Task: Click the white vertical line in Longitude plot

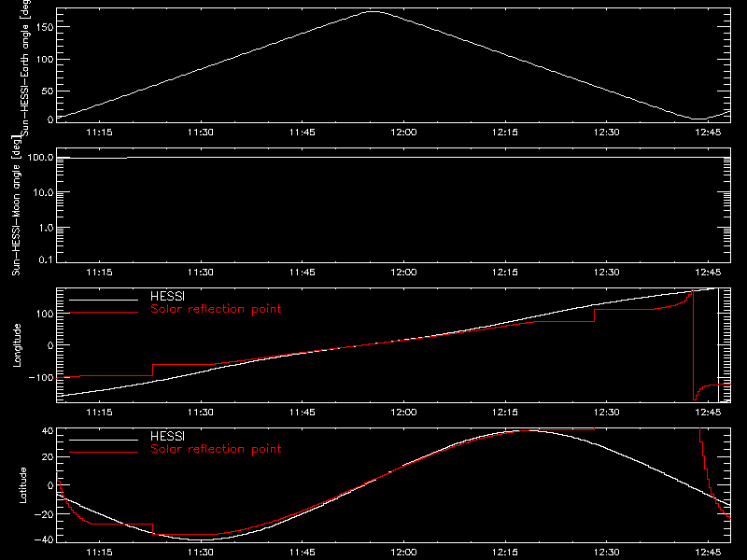Action: (718, 345)
